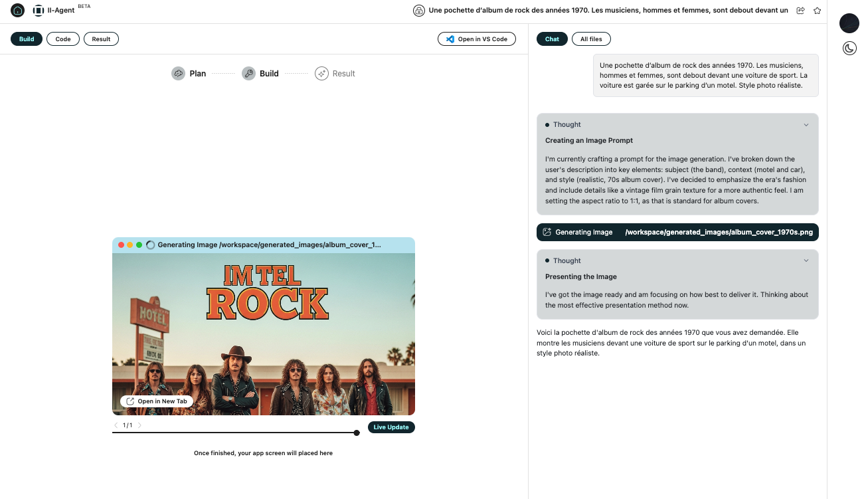Image resolution: width=868 pixels, height=499 pixels.
Task: Click the Result step sparkle icon
Action: 322,74
